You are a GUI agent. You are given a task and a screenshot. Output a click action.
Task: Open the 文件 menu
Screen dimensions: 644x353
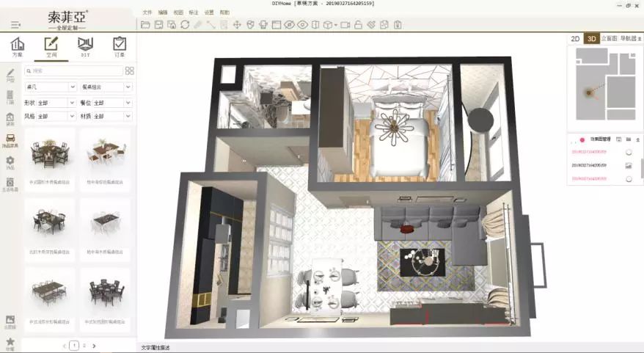click(147, 12)
